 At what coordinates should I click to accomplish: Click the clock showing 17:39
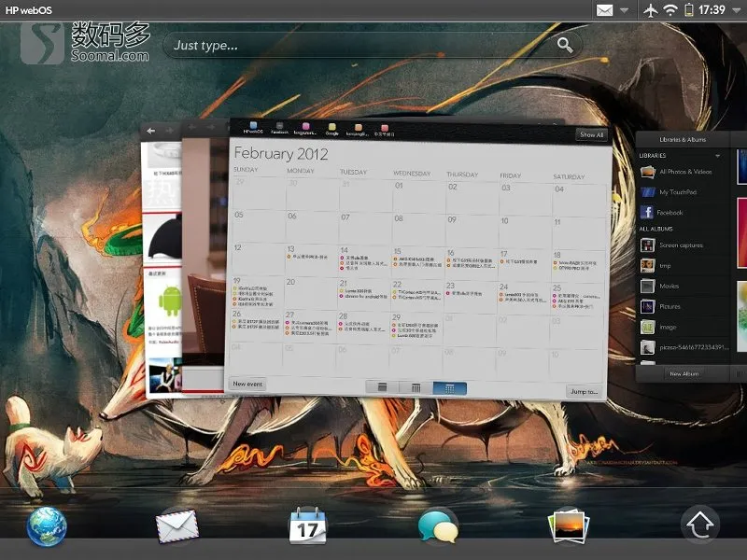(x=712, y=10)
